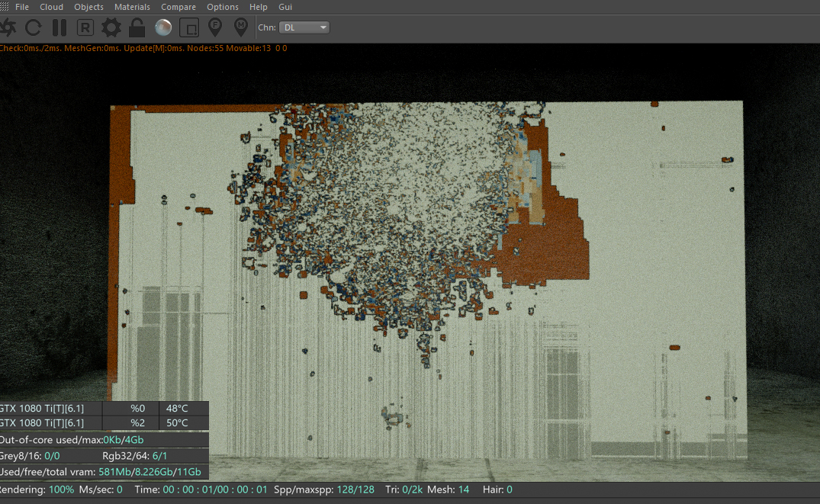Select the focus picker pin icon
The height and width of the screenshot is (504, 820).
click(x=215, y=27)
